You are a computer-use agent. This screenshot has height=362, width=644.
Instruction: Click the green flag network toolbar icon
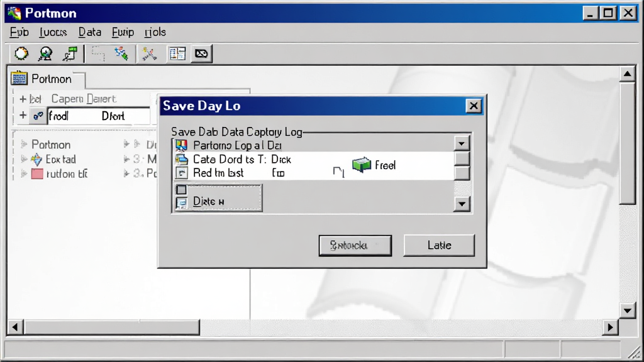pyautogui.click(x=70, y=53)
